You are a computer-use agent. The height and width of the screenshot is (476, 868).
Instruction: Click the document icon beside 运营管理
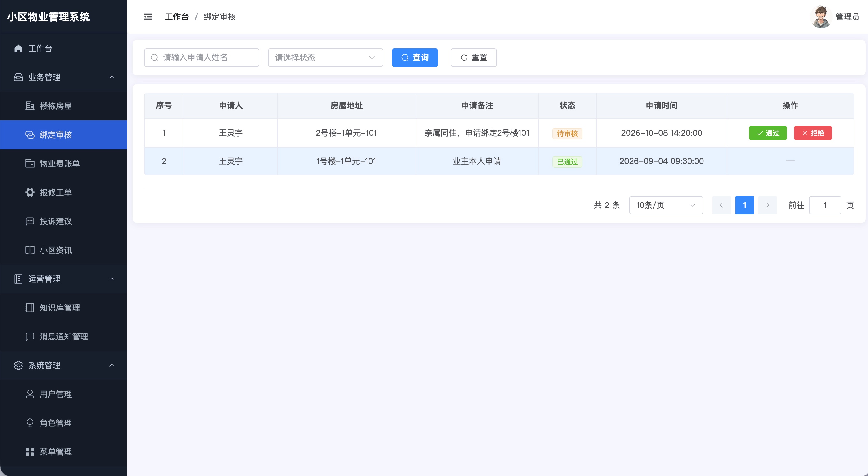coord(18,279)
